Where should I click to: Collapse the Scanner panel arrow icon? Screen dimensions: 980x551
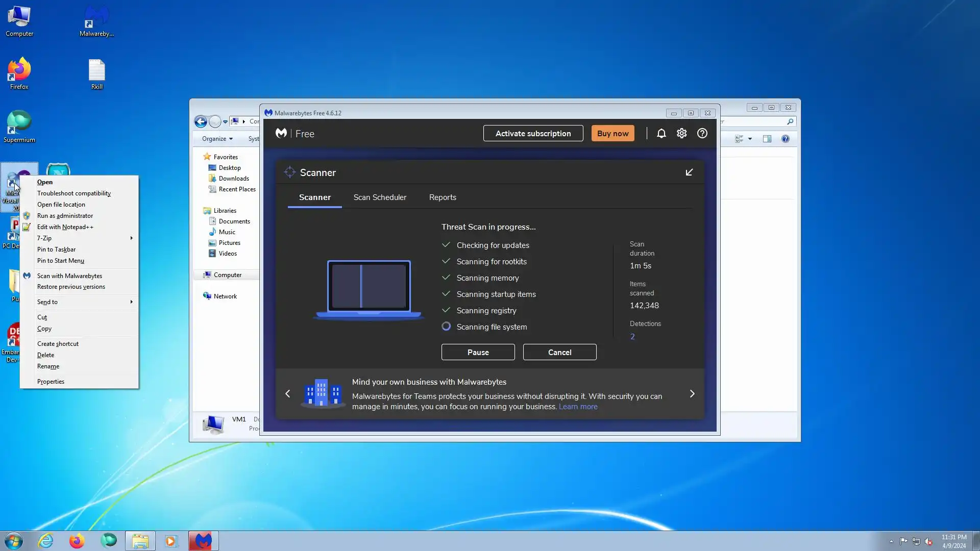click(689, 172)
